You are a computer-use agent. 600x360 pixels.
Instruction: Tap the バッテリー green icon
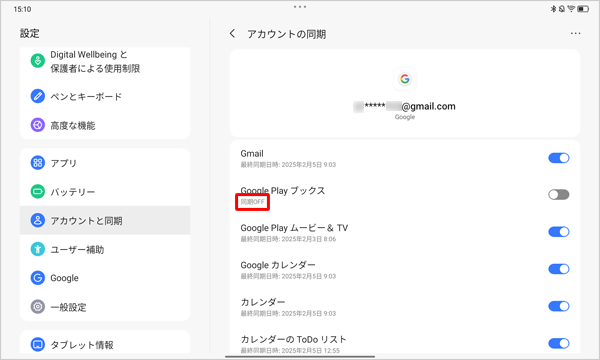38,191
